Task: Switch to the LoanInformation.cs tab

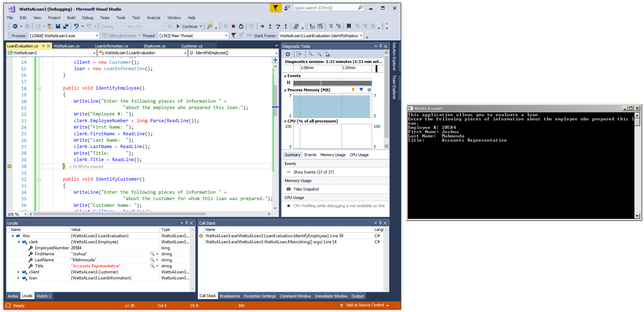Action: (111, 46)
